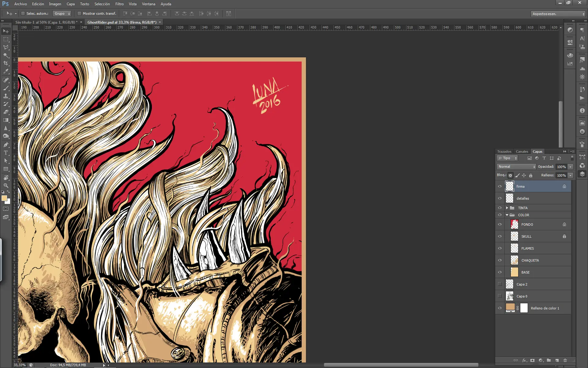The image size is (588, 368).
Task: Select the Magic Wand tool
Action: point(6,55)
